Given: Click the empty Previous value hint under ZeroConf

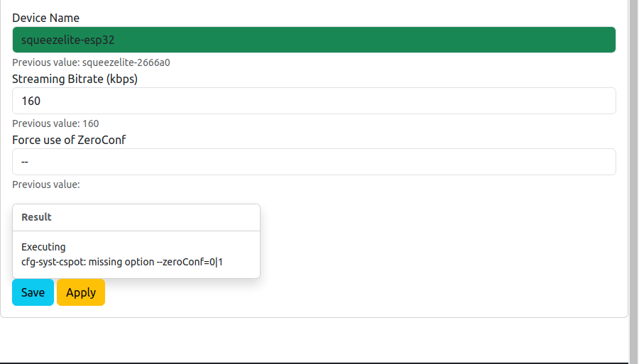Looking at the screenshot, I should tap(46, 184).
